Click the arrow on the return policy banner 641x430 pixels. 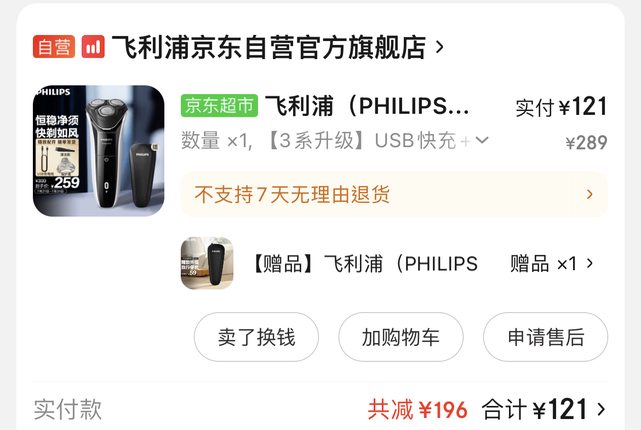pyautogui.click(x=589, y=195)
